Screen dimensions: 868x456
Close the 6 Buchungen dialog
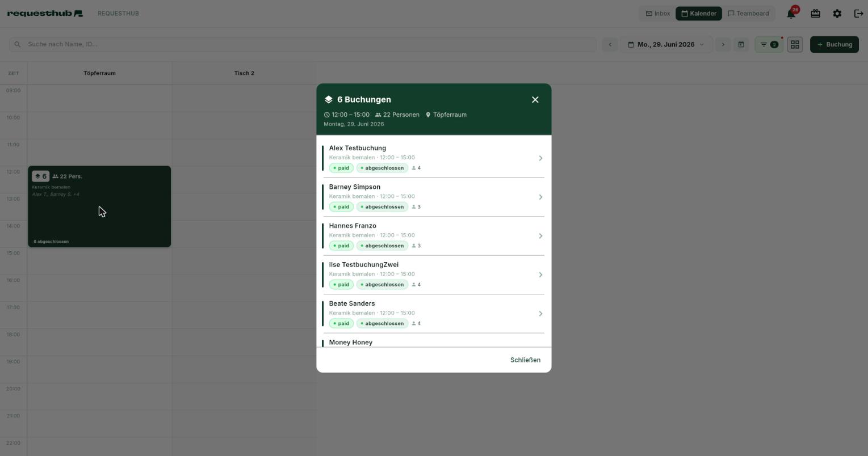[x=535, y=100]
